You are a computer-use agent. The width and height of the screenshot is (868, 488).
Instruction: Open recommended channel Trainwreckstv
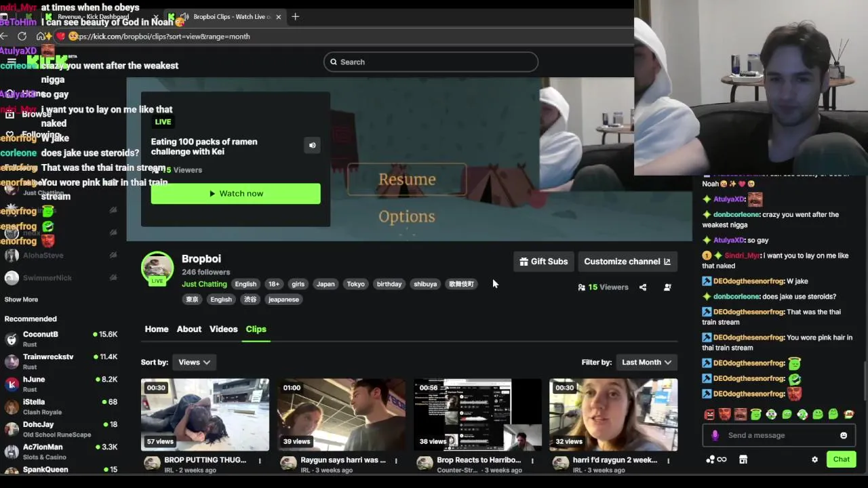[61, 361]
